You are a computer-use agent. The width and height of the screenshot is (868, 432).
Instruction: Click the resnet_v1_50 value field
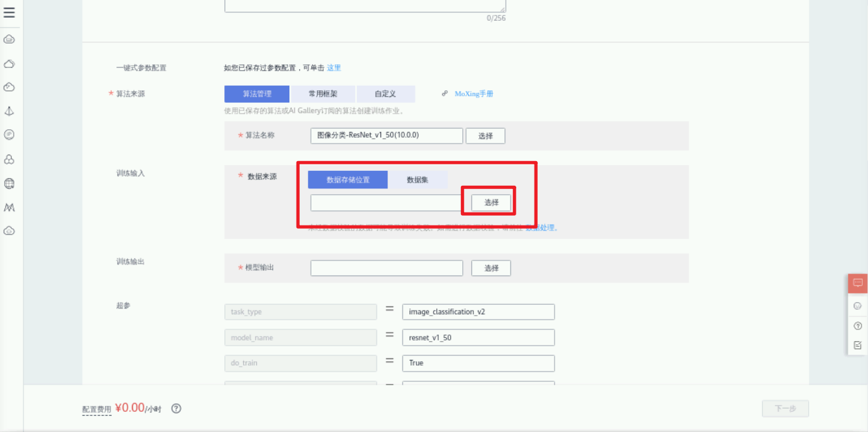(x=479, y=338)
